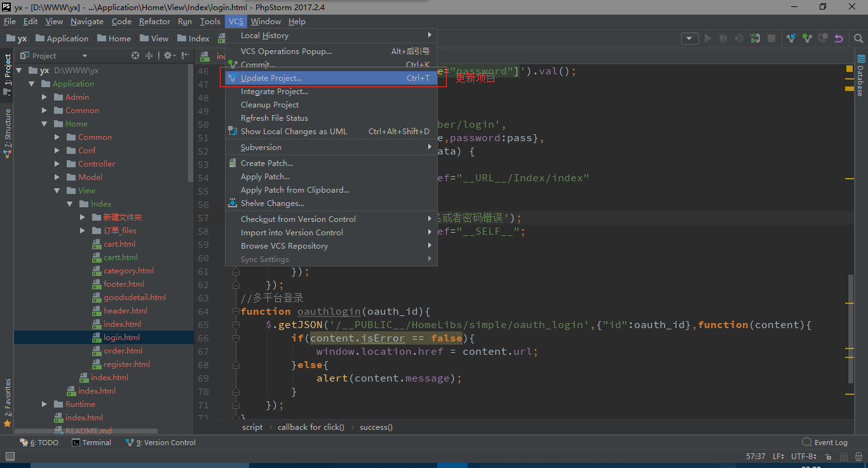Toggle 1: Project side tool window

8,74
